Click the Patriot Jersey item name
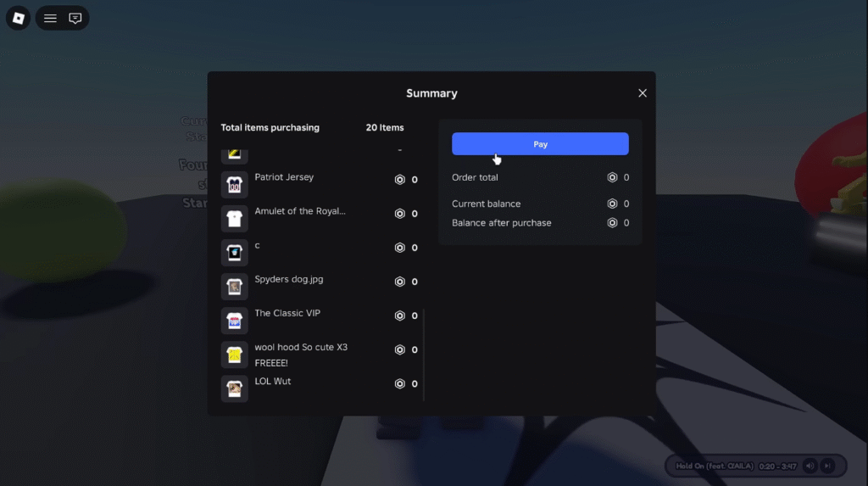This screenshot has width=868, height=486. [284, 177]
